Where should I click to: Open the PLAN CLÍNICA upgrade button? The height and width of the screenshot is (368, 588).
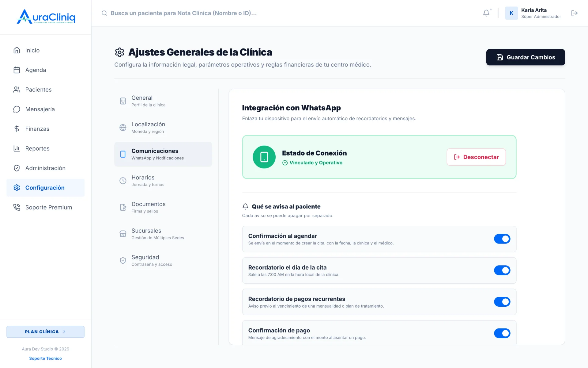tap(45, 332)
